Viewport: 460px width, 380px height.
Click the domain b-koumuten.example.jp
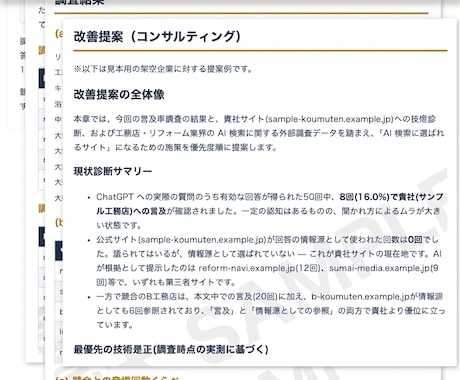(361, 297)
